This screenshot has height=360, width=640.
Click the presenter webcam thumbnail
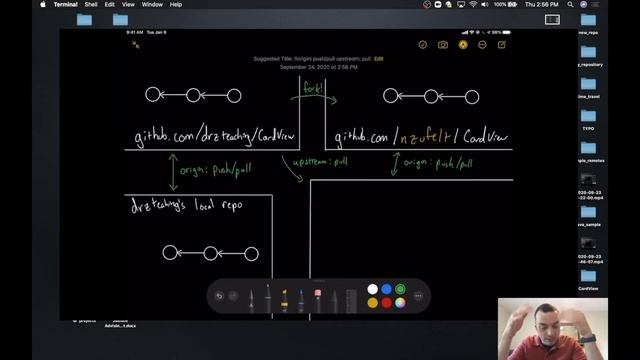click(553, 329)
